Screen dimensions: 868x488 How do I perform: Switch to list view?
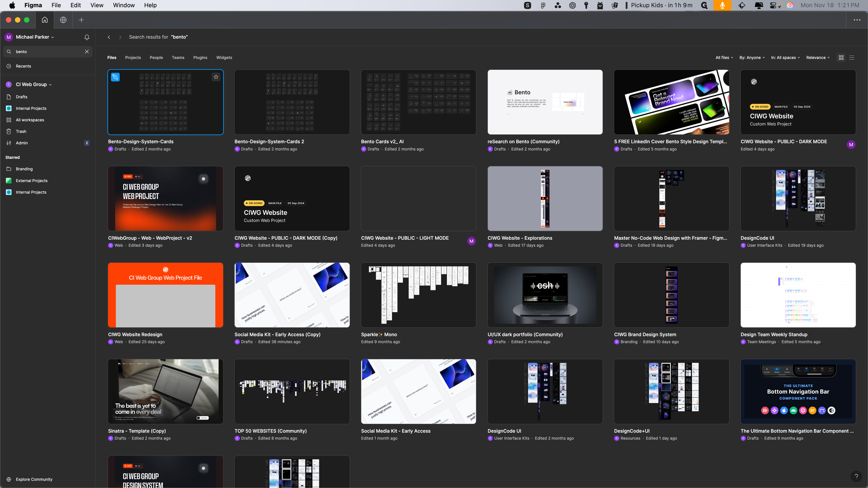click(851, 58)
